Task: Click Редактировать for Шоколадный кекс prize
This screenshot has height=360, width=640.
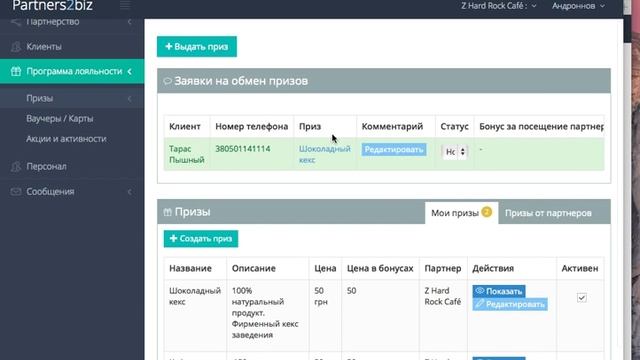Action: point(510,304)
